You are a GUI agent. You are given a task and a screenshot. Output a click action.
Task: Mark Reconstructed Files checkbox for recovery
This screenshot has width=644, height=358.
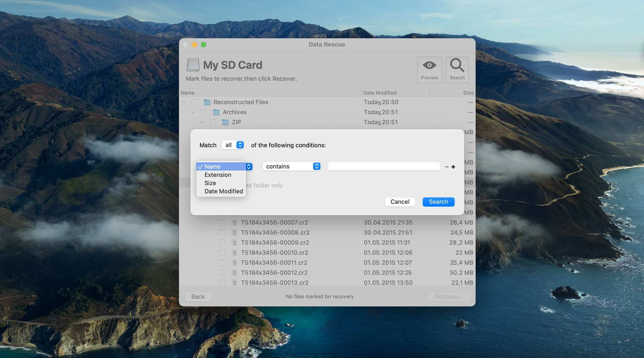click(195, 102)
